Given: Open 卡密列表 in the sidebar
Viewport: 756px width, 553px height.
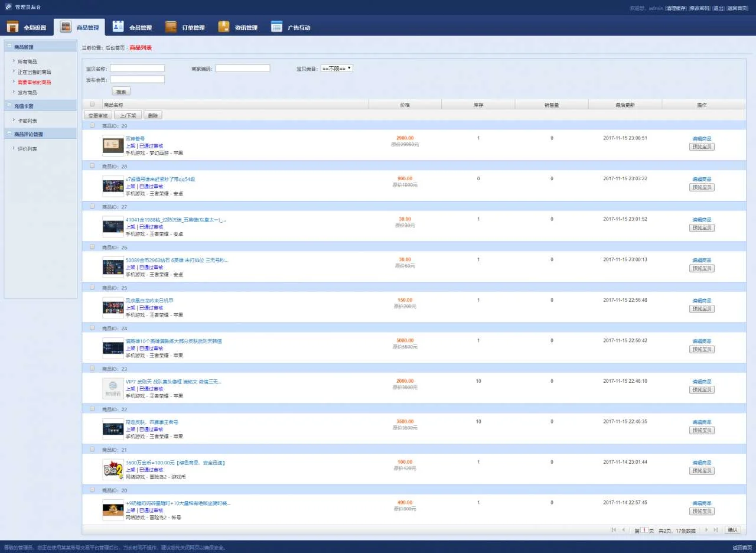Looking at the screenshot, I should click(27, 121).
